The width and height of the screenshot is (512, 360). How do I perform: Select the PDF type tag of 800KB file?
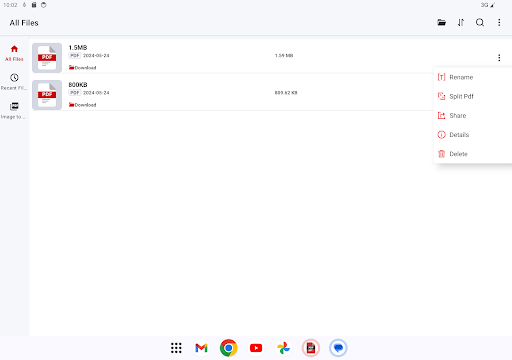(75, 93)
